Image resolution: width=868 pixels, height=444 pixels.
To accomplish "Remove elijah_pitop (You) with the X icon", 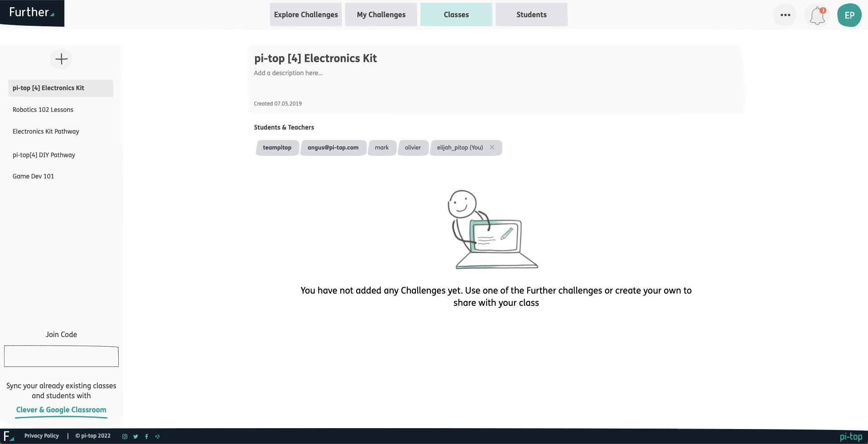I will coord(492,147).
